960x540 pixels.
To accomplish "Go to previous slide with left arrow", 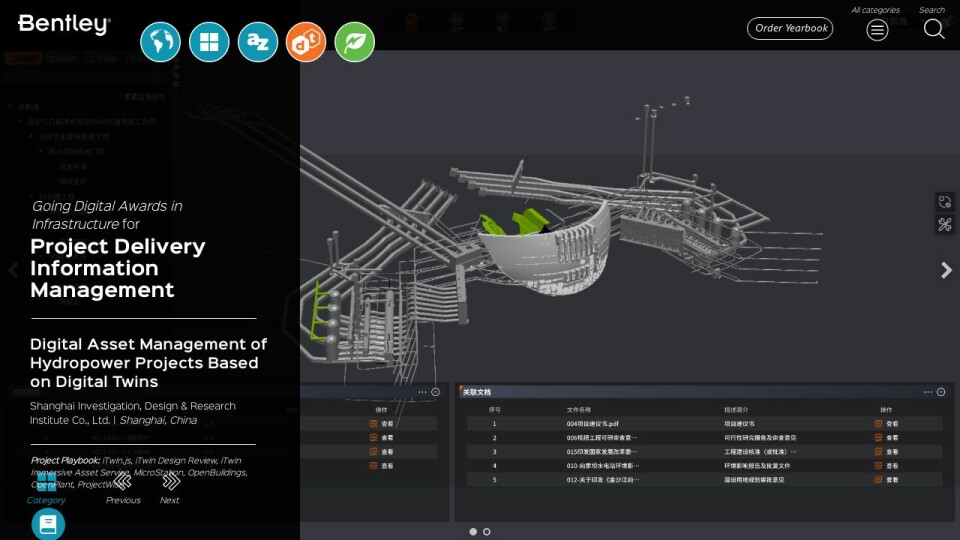I will [13, 270].
